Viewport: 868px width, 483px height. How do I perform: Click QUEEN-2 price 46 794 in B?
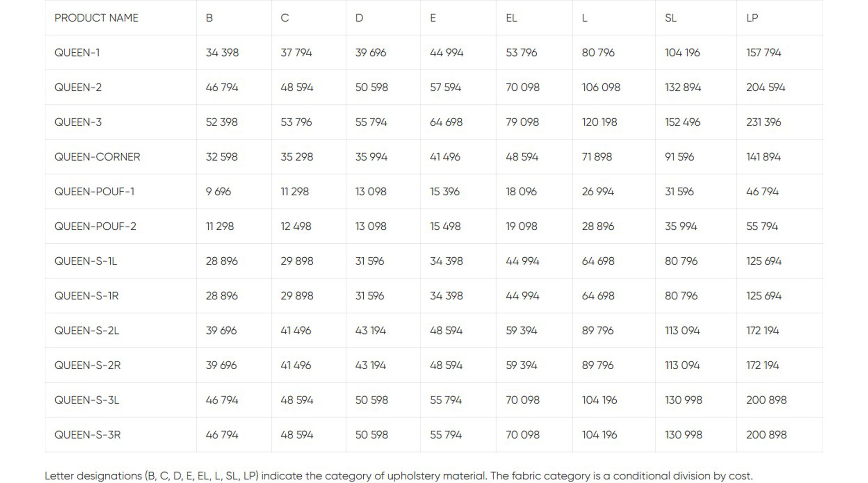pyautogui.click(x=222, y=87)
